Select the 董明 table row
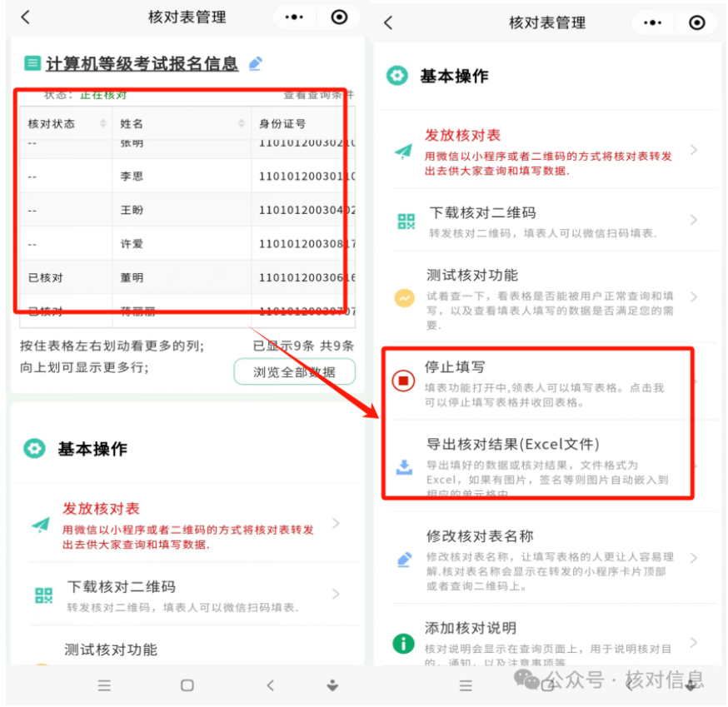 pyautogui.click(x=187, y=277)
